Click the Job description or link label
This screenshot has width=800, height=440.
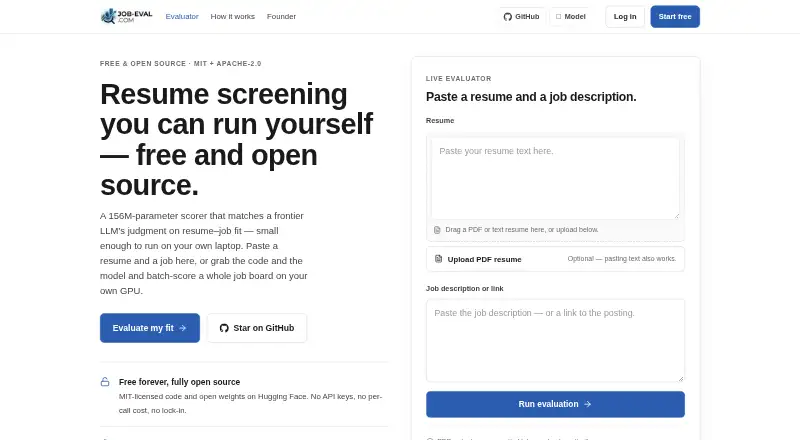(465, 288)
